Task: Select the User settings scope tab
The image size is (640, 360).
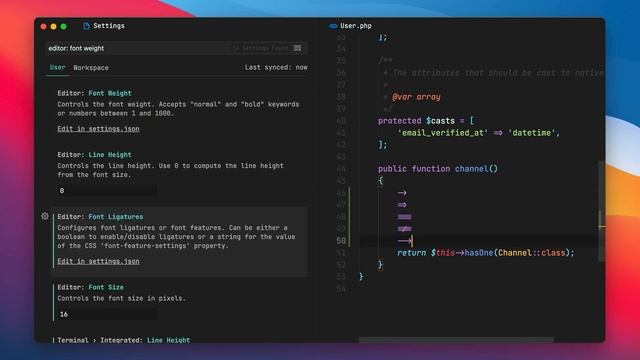Action: (x=58, y=67)
